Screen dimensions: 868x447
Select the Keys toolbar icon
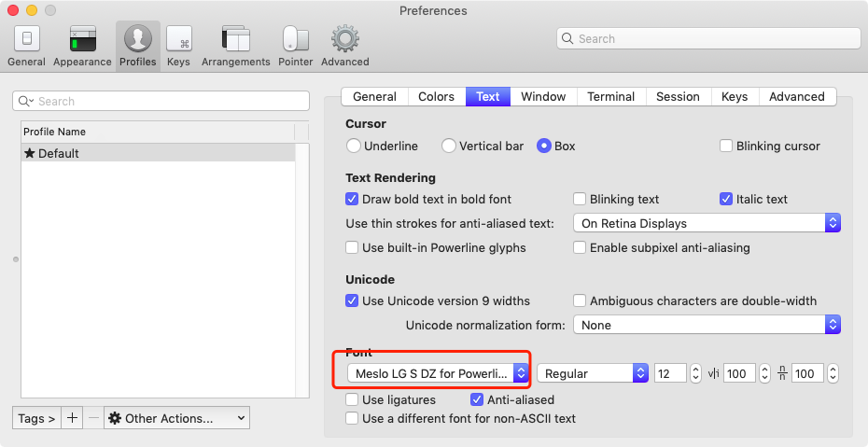coord(178,46)
